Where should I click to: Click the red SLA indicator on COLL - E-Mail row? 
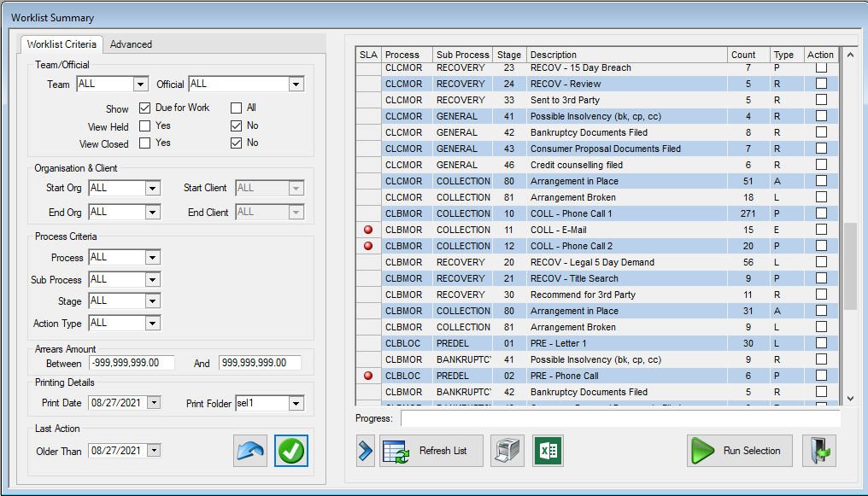click(367, 229)
